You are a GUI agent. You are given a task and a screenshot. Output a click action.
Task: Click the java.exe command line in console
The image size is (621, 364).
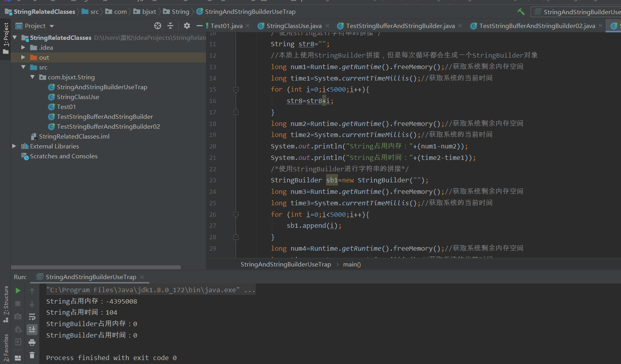click(x=150, y=290)
